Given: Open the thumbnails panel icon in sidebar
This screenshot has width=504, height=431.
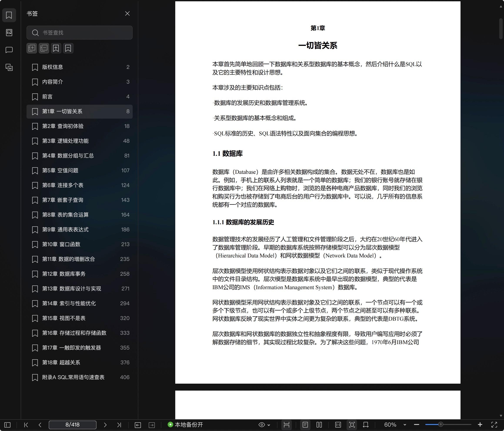Looking at the screenshot, I should (x=9, y=32).
